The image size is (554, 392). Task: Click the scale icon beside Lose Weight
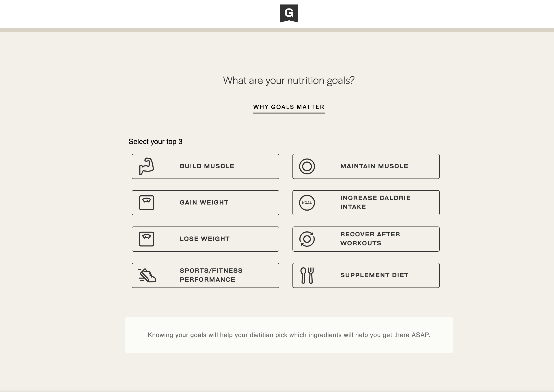pyautogui.click(x=147, y=239)
